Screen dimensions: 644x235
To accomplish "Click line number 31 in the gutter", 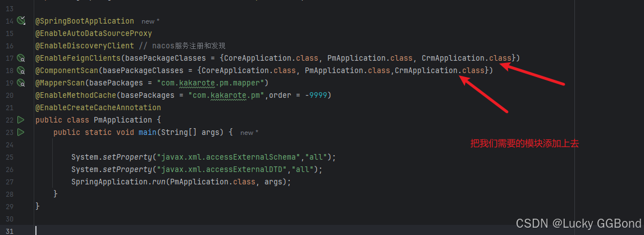I will click(x=10, y=231).
